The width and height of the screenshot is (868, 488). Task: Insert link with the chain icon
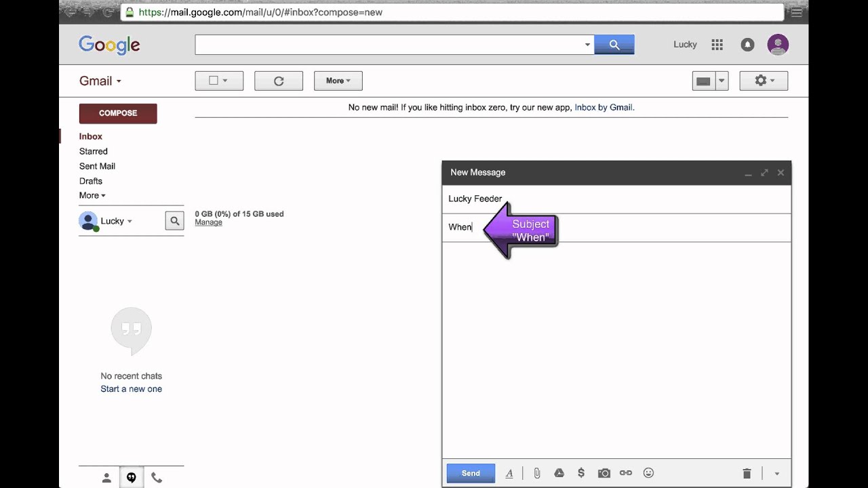click(626, 473)
